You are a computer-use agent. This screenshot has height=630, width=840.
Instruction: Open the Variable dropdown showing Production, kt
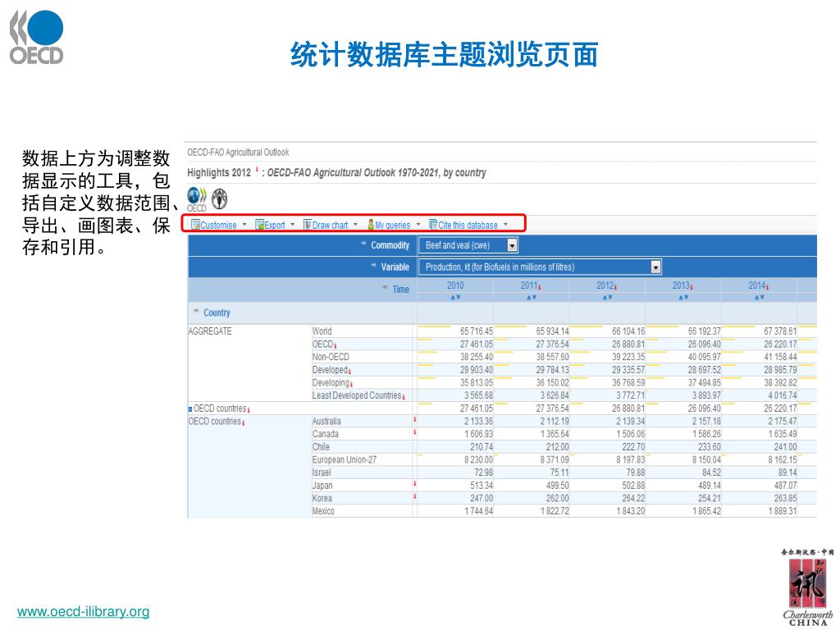click(x=655, y=267)
